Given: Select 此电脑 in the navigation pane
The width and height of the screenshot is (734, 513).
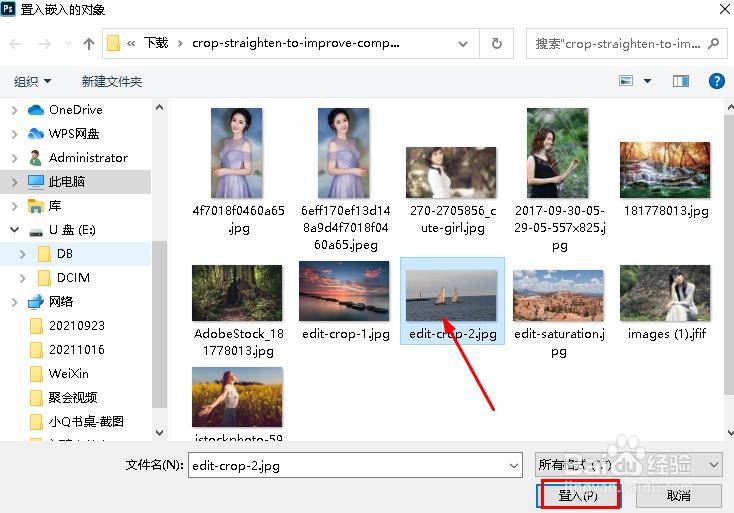Looking at the screenshot, I should tap(66, 181).
